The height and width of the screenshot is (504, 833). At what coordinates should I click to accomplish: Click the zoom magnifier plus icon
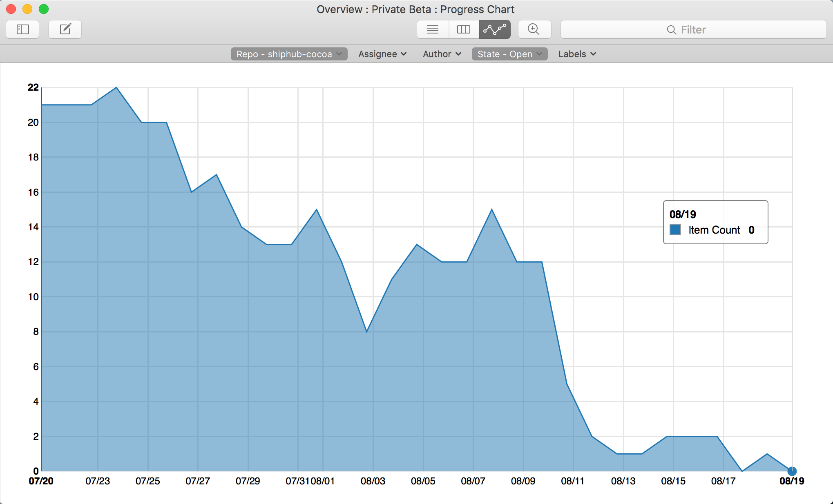pos(534,29)
